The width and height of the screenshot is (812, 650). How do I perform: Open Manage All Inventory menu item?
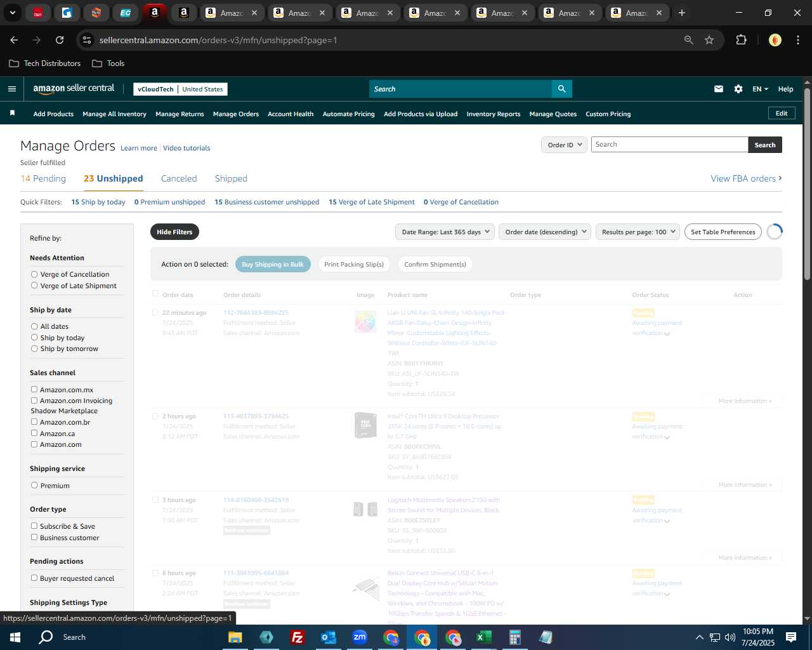(x=114, y=114)
